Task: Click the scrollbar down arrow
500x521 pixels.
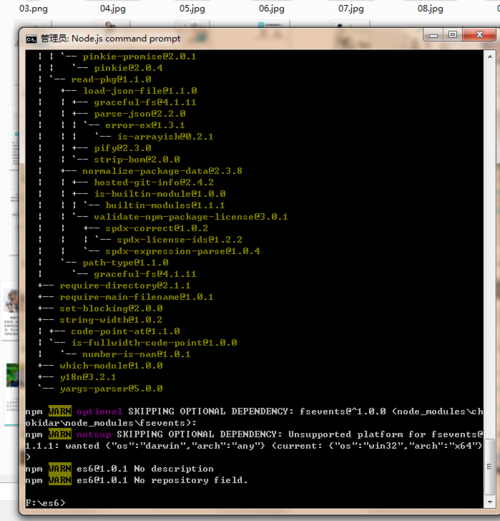Action: click(x=490, y=502)
